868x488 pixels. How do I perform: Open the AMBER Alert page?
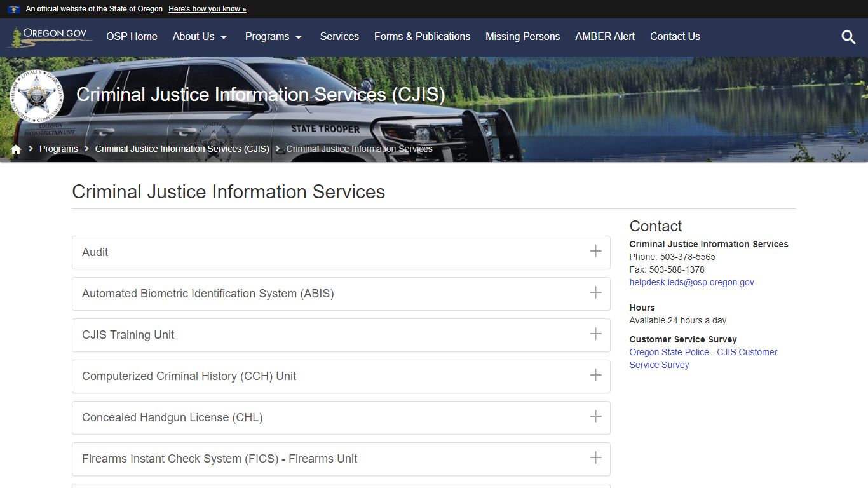click(605, 37)
